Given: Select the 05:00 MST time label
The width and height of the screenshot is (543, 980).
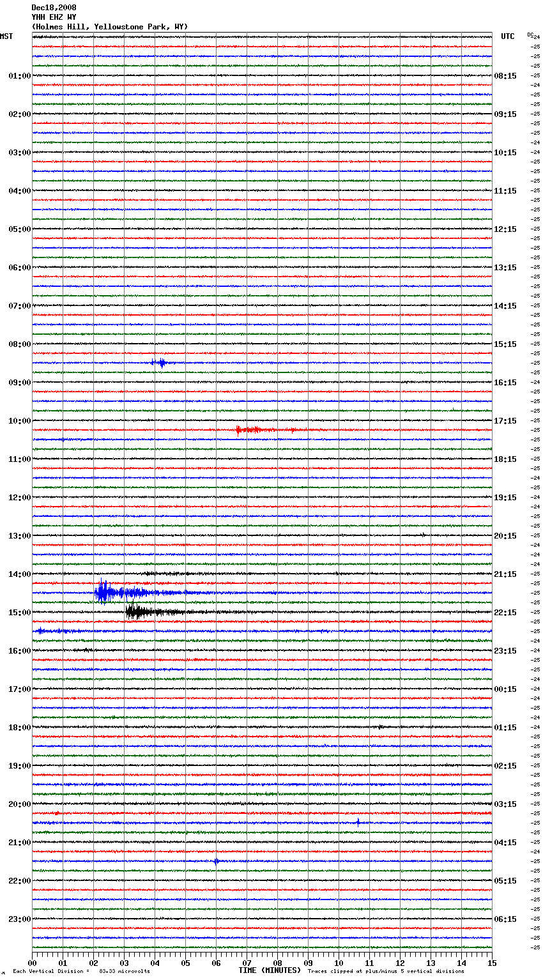Looking at the screenshot, I should [x=20, y=229].
